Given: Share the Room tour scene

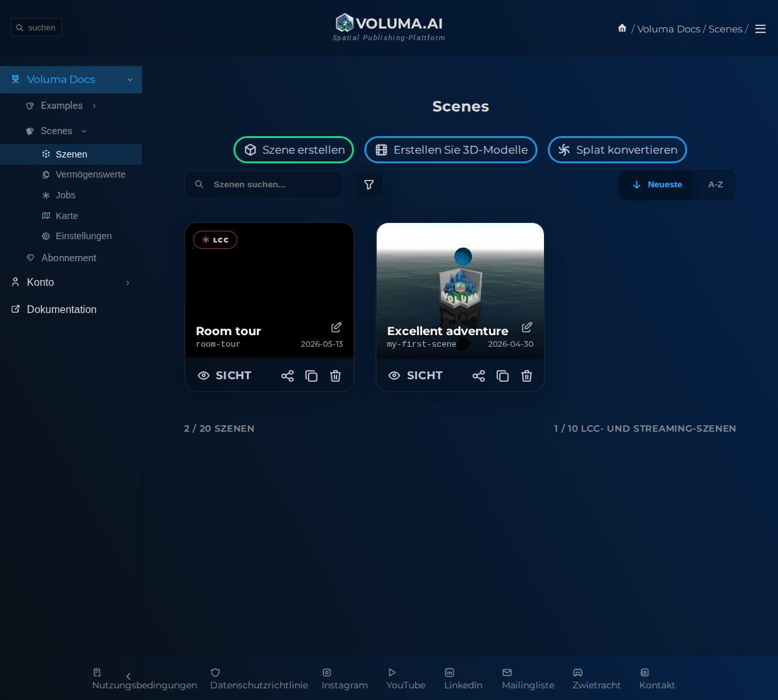Looking at the screenshot, I should coord(287,376).
